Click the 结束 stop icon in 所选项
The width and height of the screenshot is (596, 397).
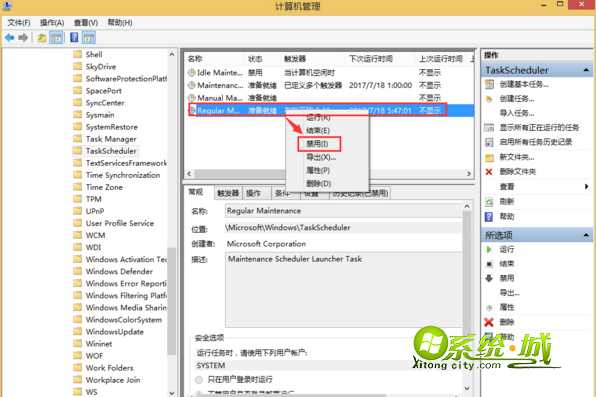pos(489,264)
